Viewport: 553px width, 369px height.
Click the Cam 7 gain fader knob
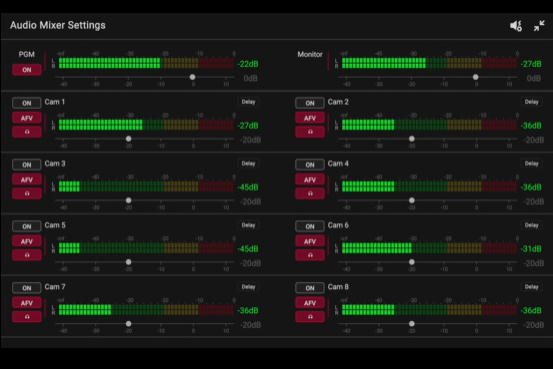pos(129,323)
